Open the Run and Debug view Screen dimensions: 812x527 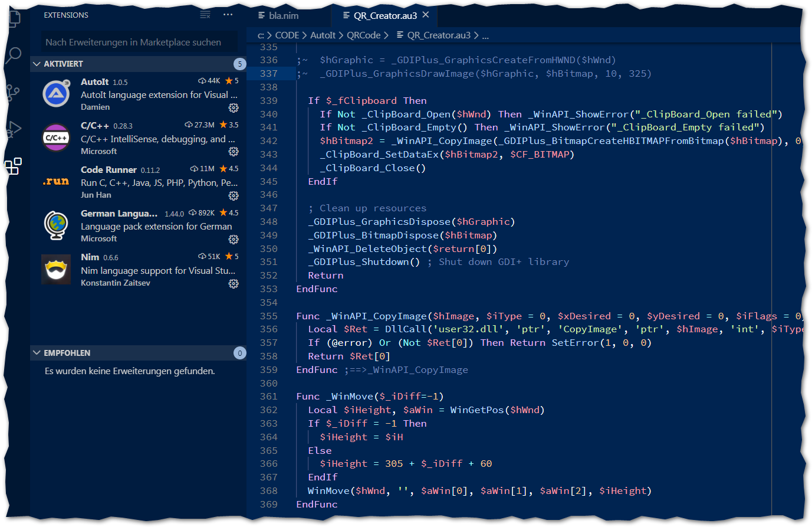coord(14,129)
